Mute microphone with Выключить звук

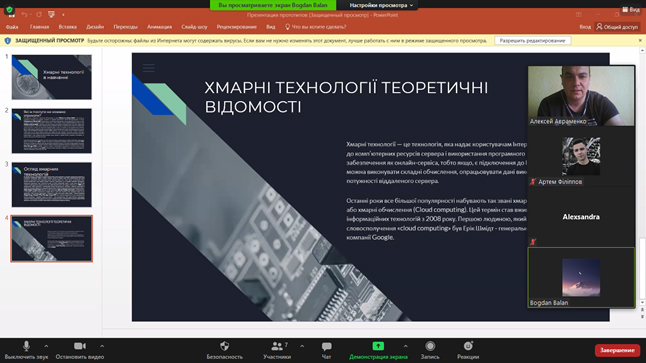point(26,350)
